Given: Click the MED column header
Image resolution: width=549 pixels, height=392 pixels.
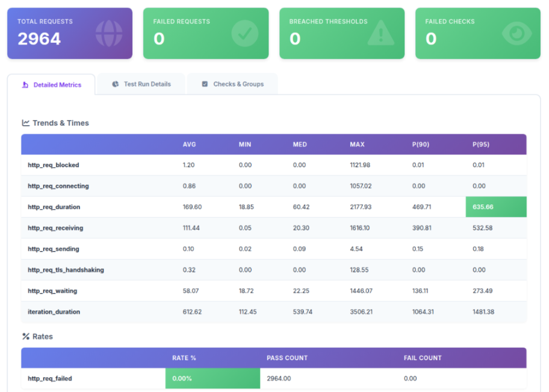Looking at the screenshot, I should [300, 144].
